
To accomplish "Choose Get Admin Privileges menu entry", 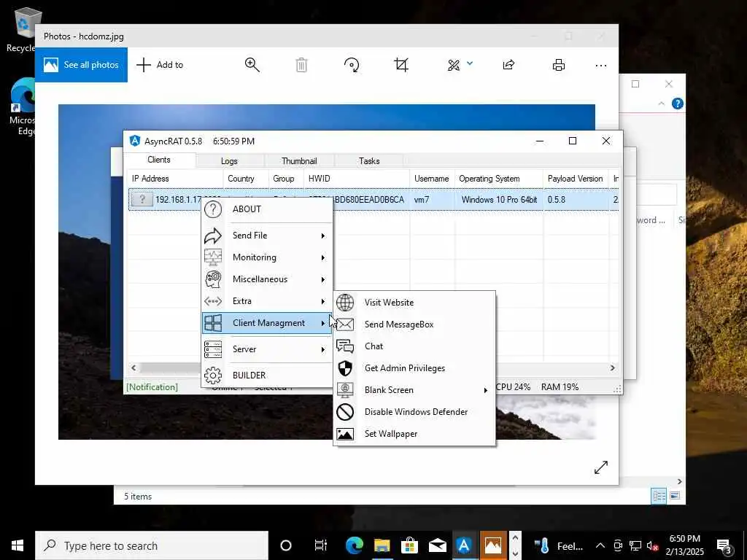I will tap(414, 368).
